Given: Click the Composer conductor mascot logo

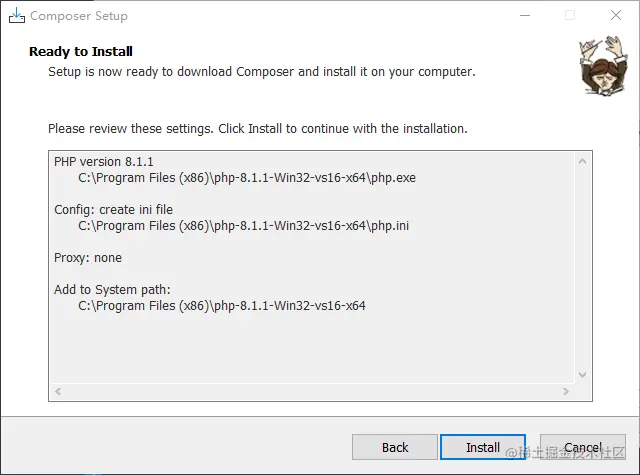Looking at the screenshot, I should pyautogui.click(x=604, y=65).
